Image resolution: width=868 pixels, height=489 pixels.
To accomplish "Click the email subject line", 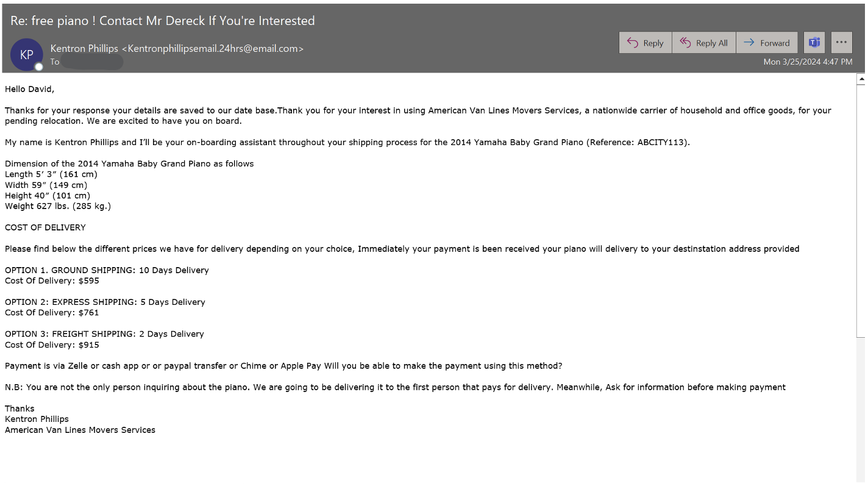I will click(163, 20).
